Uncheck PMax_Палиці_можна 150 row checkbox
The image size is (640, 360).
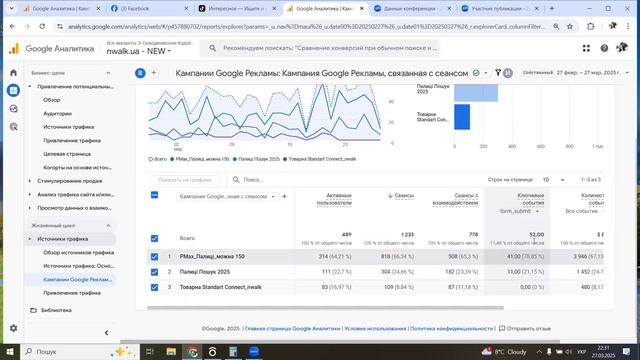click(x=154, y=257)
